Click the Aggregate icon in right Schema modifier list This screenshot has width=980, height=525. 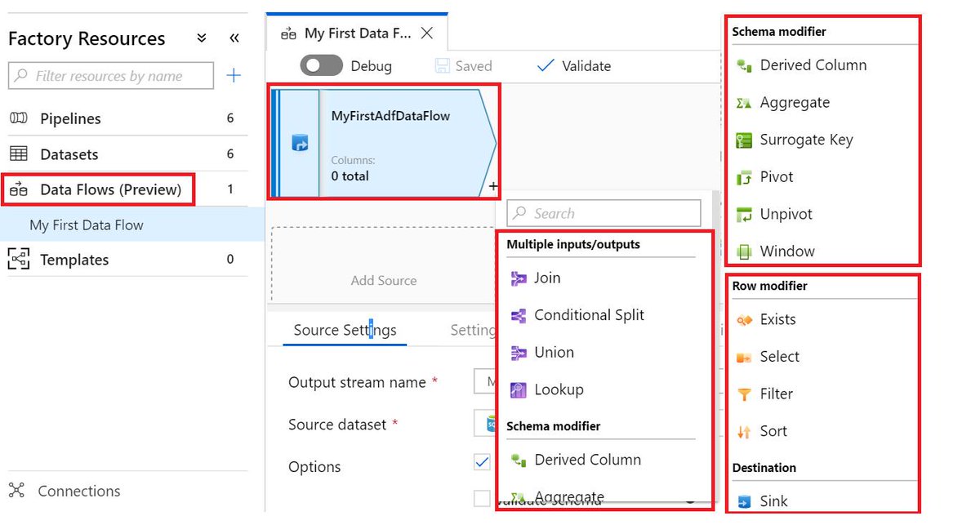[x=743, y=103]
